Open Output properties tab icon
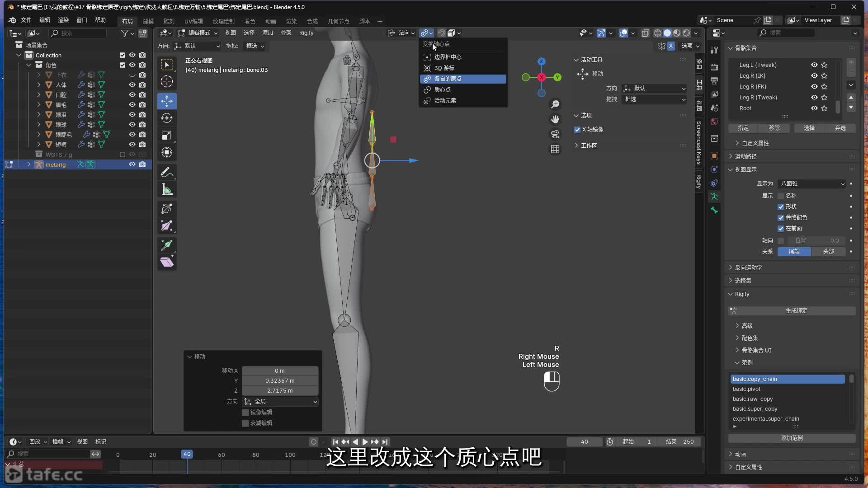Viewport: 868px width, 488px height. tap(714, 81)
